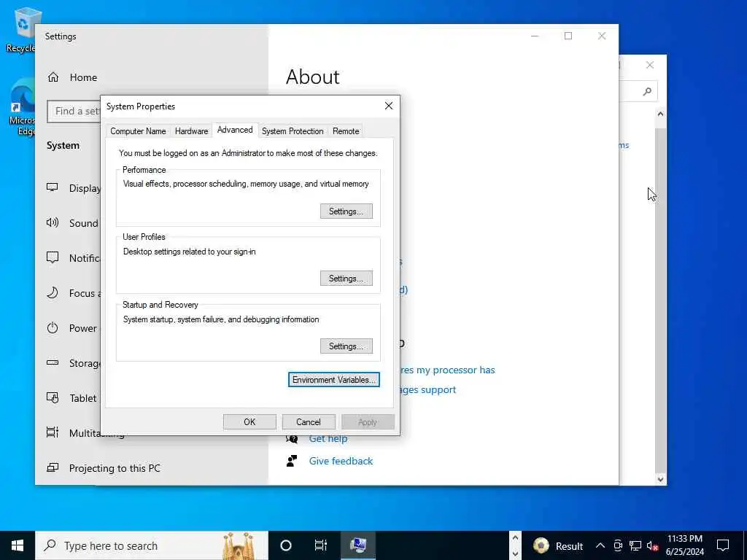Click System Properties taskbar icon
Viewport: 747px width, 560px height.
358,545
